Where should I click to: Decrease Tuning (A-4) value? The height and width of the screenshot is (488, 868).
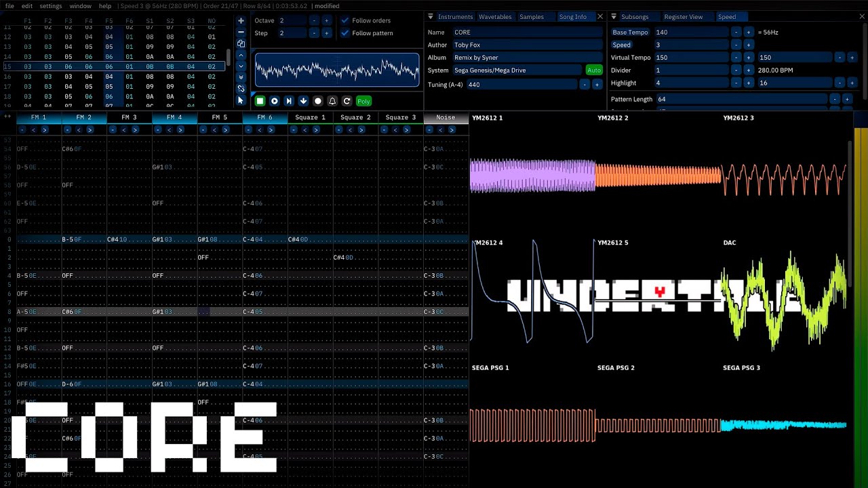tap(585, 85)
